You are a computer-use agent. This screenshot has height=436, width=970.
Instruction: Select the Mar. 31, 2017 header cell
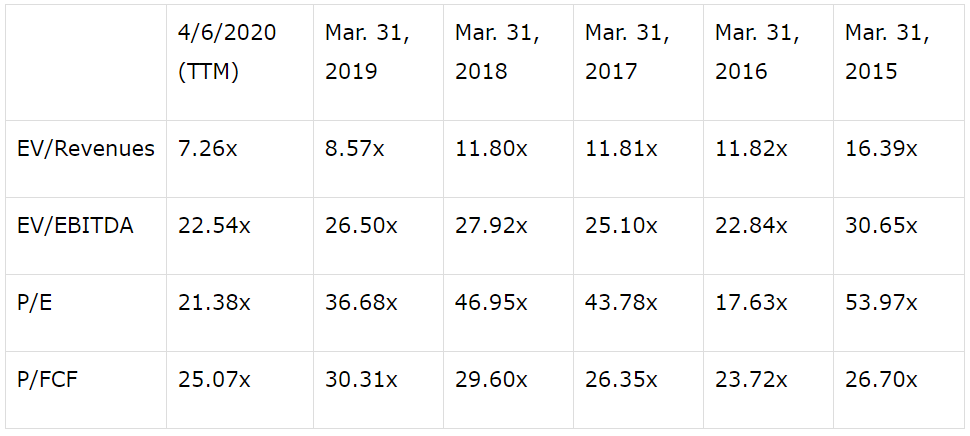click(x=627, y=51)
